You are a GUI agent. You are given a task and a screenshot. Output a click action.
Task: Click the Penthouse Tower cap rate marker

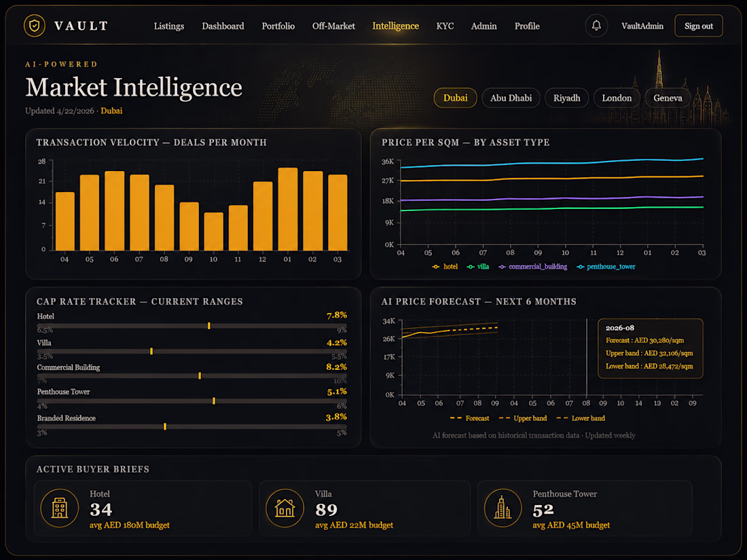pos(214,401)
